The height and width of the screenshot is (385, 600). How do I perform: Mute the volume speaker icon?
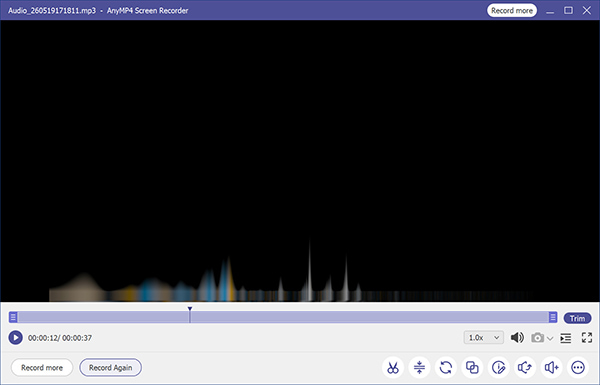tap(517, 338)
